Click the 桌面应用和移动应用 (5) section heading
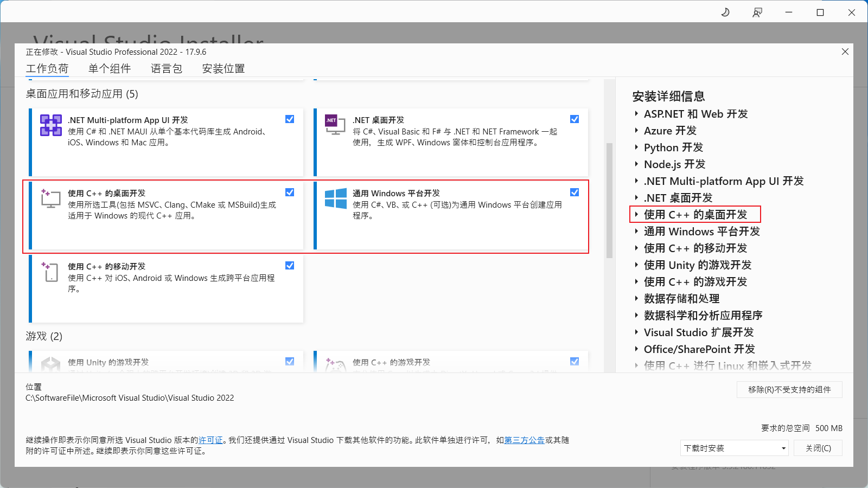 [x=82, y=94]
